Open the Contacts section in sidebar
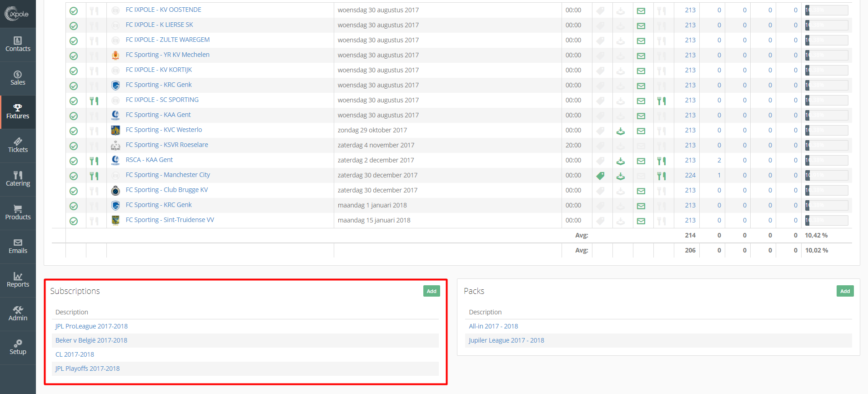 coord(18,45)
